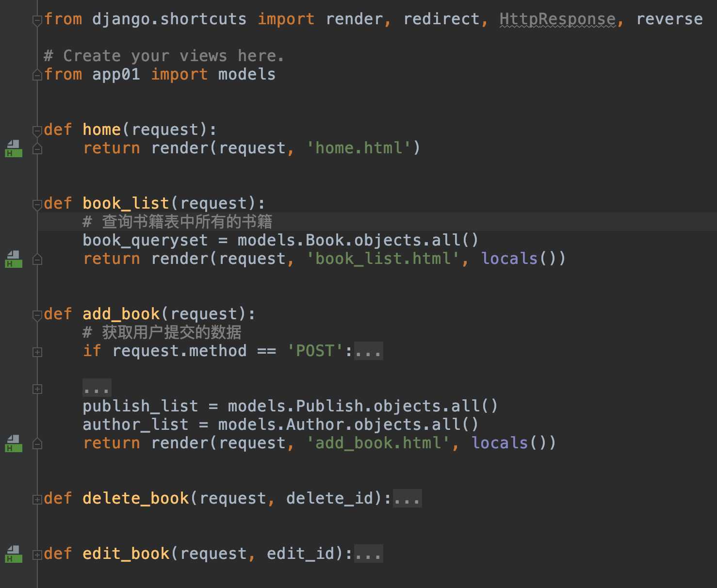Click fold end marker at add_book return line
This screenshot has width=717, height=588.
click(37, 444)
